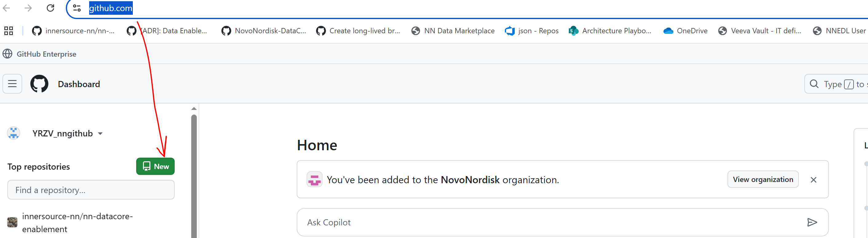Open the apps grid icon in bookmarks bar
Screen dimensions: 868x238
8,31
